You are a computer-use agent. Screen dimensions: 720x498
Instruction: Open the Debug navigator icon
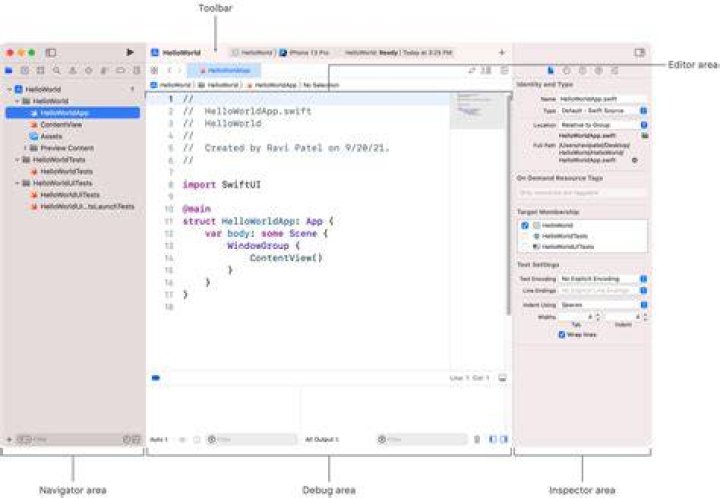click(x=104, y=70)
